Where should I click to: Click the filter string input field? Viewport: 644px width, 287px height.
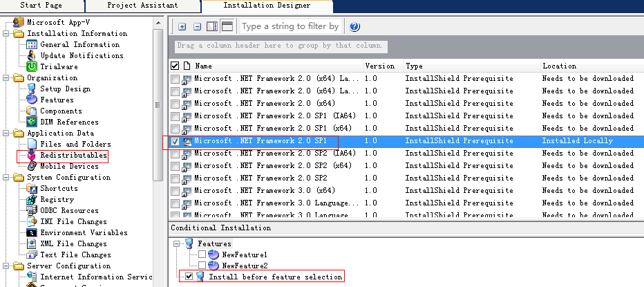[291, 26]
